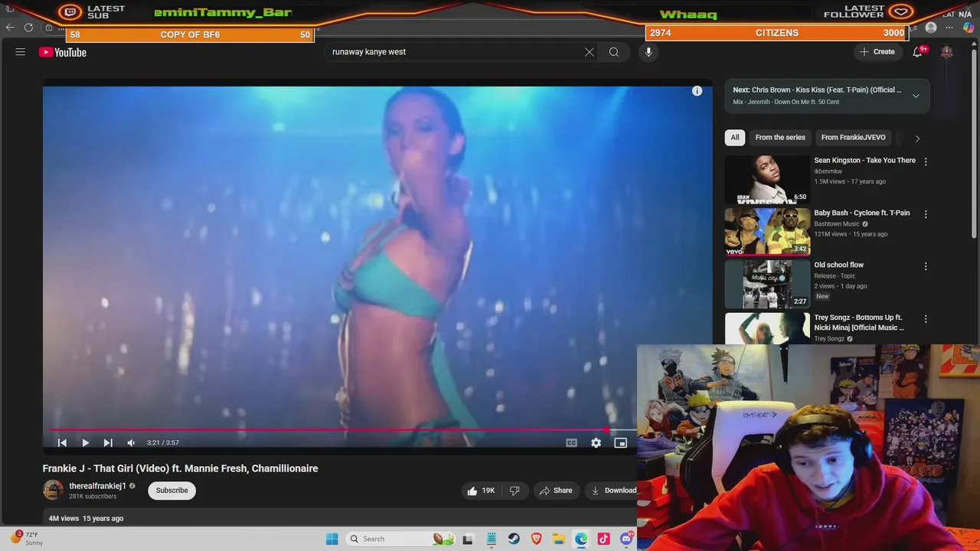Select the From the series chip
The width and height of the screenshot is (980, 551).
click(x=780, y=138)
